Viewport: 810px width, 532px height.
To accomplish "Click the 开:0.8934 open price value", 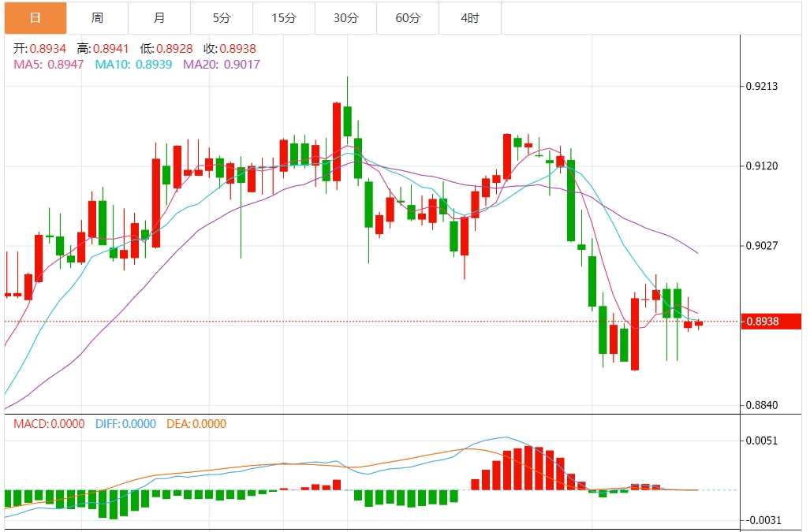I will click(39, 49).
